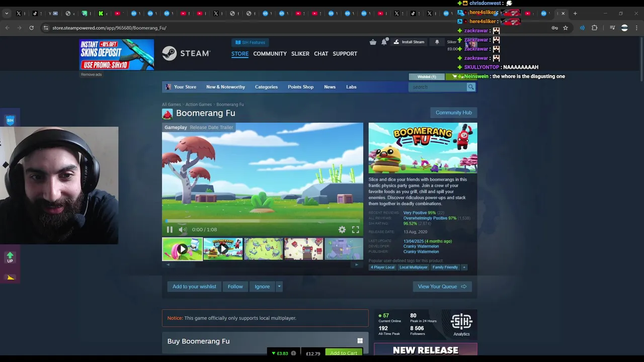The width and height of the screenshot is (644, 362).
Task: Open the green island arena screenshot thumbnail
Action: pos(263,249)
